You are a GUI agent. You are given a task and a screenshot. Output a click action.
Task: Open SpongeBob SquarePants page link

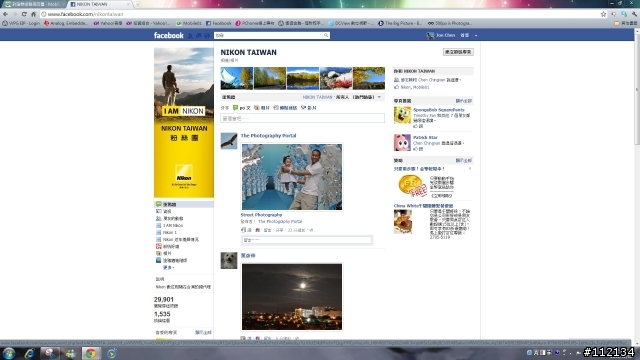pos(439,110)
